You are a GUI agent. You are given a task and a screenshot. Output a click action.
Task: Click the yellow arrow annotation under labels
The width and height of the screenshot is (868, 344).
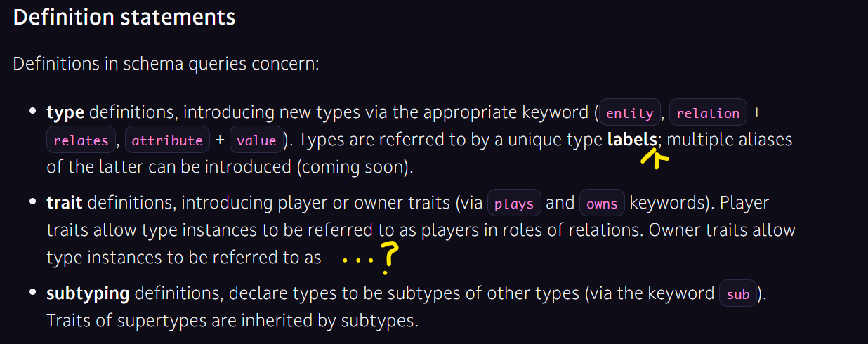(655, 156)
